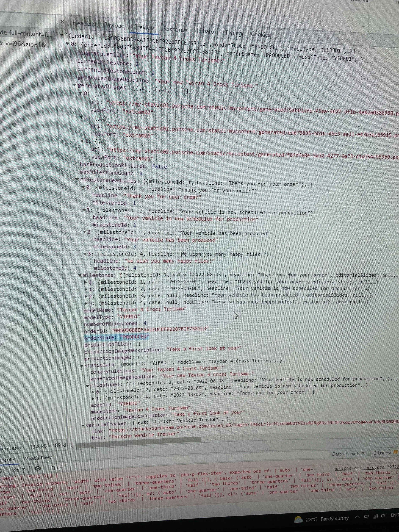The width and height of the screenshot is (399, 532).
Task: Collapse the generatedImages node
Action: click(74, 85)
